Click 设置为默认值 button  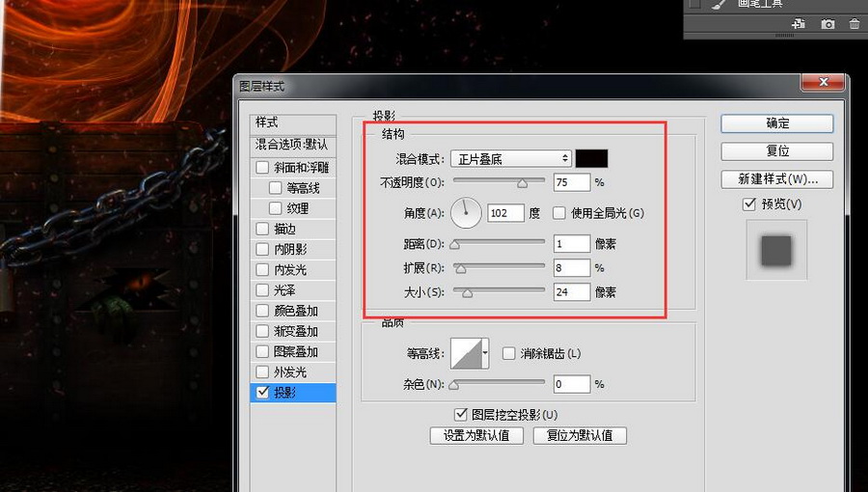(476, 435)
